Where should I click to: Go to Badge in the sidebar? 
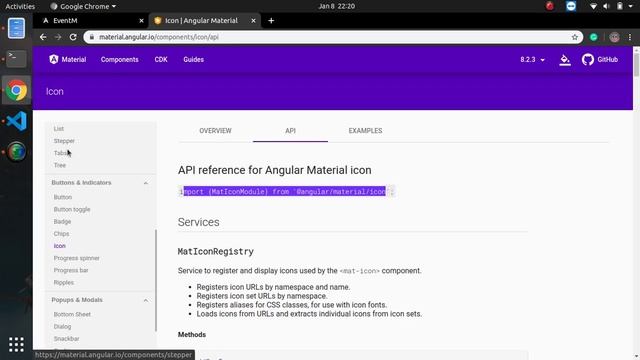tap(62, 222)
